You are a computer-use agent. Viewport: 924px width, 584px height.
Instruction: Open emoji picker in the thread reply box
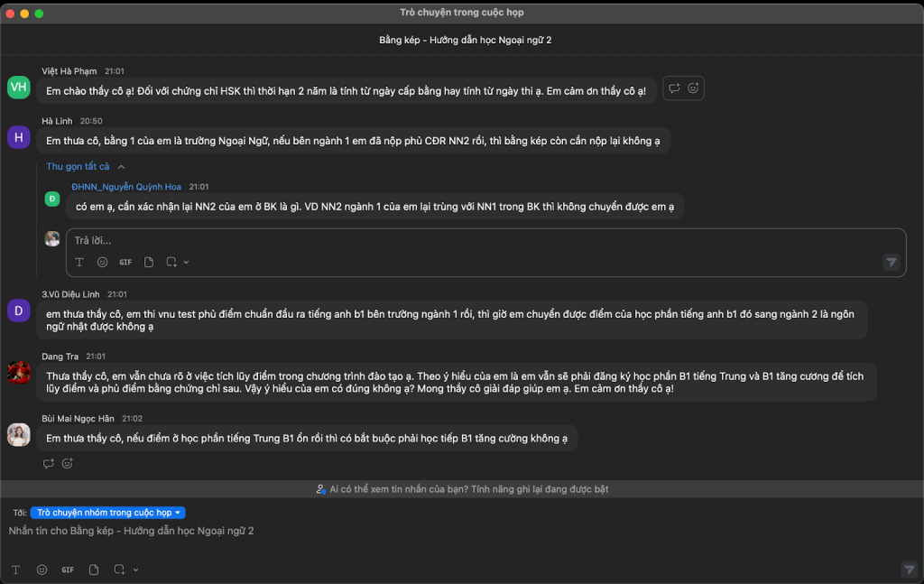point(102,262)
